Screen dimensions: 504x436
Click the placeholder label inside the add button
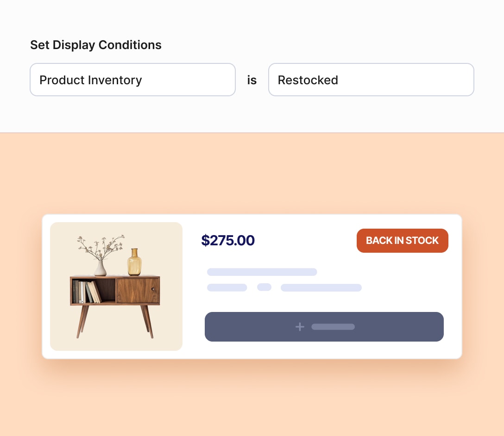coord(333,327)
